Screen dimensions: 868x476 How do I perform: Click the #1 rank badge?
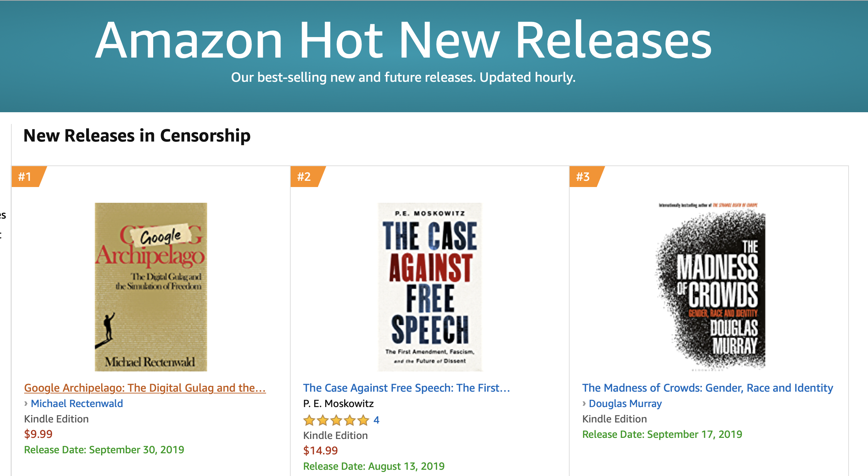pyautogui.click(x=29, y=176)
